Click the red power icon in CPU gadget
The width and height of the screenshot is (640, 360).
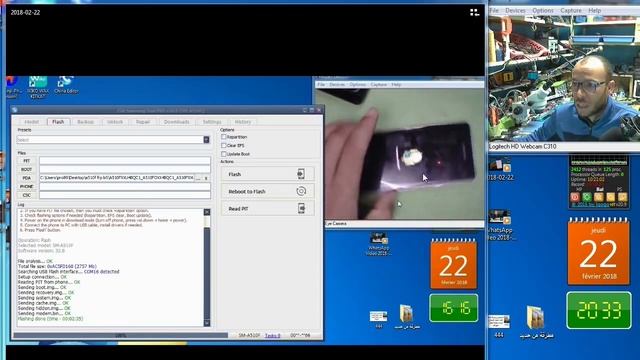[x=575, y=197]
